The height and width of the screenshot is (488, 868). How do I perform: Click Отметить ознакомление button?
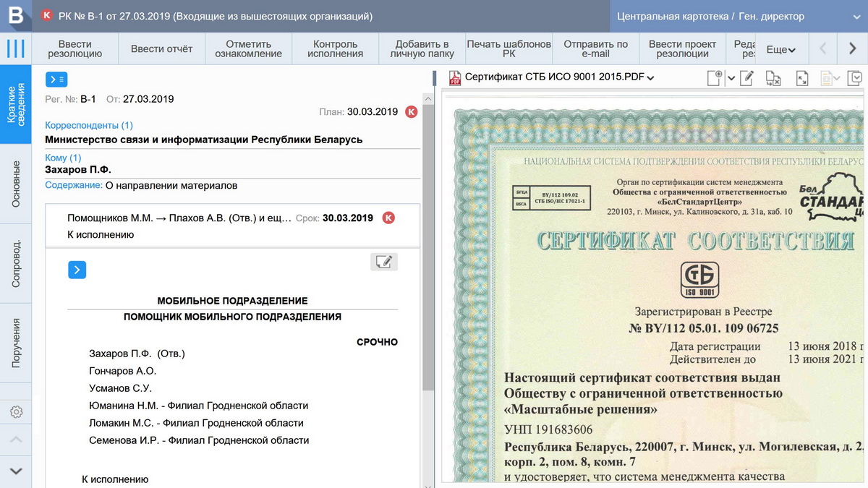(249, 49)
